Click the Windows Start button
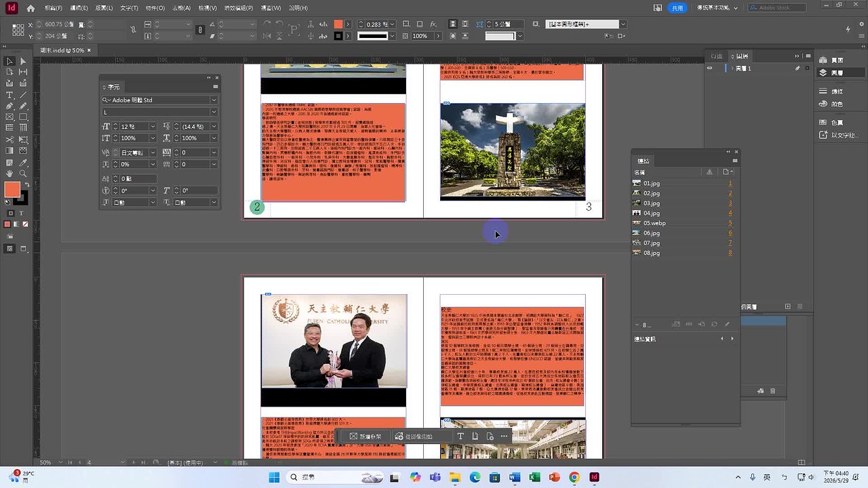This screenshot has height=488, width=868. (274, 477)
